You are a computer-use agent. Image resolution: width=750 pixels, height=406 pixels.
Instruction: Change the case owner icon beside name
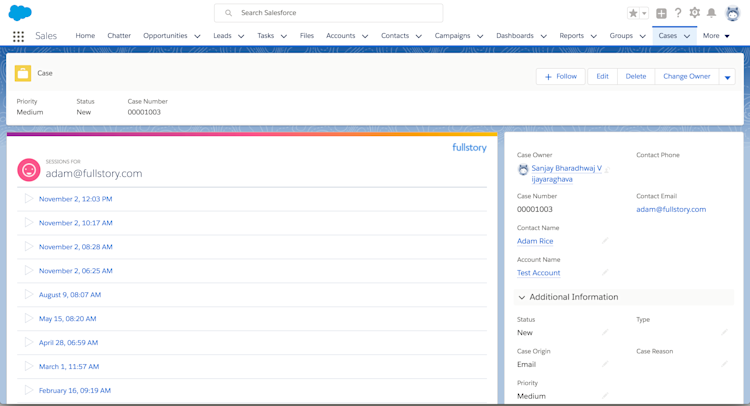pos(607,170)
